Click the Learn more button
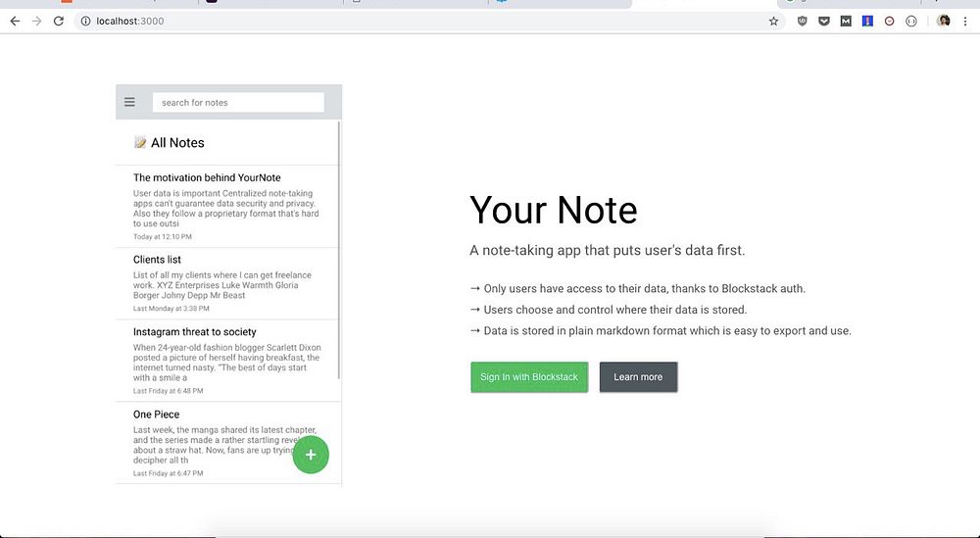Viewport: 980px width, 538px height. tap(638, 376)
